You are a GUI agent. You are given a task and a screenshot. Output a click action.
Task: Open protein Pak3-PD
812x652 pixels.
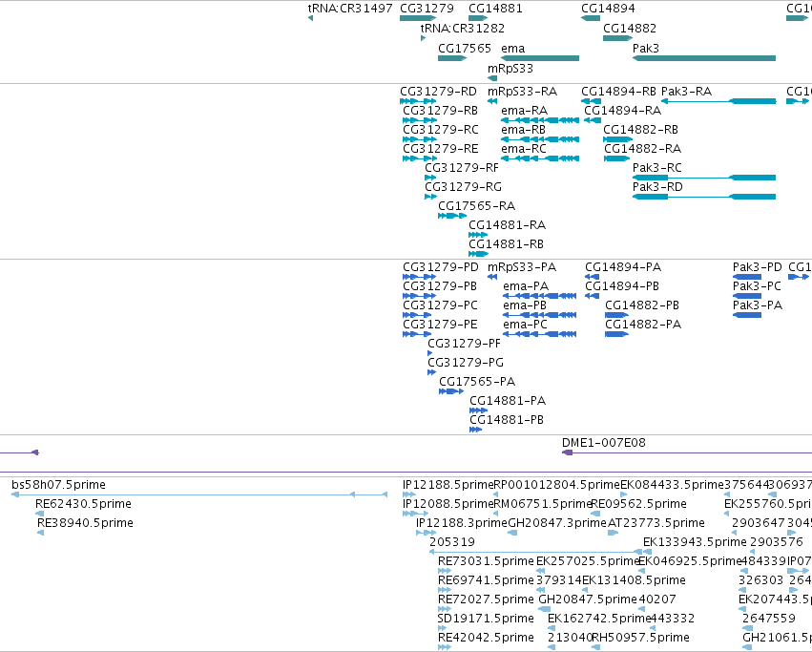757,267
